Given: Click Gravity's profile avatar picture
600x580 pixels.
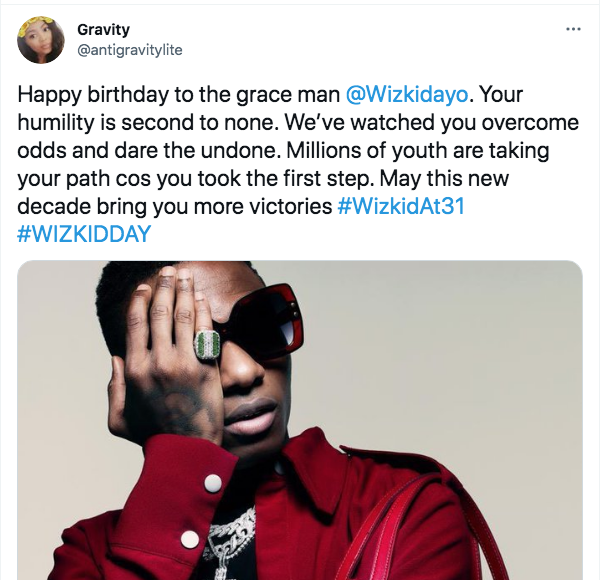Looking at the screenshot, I should (40, 40).
